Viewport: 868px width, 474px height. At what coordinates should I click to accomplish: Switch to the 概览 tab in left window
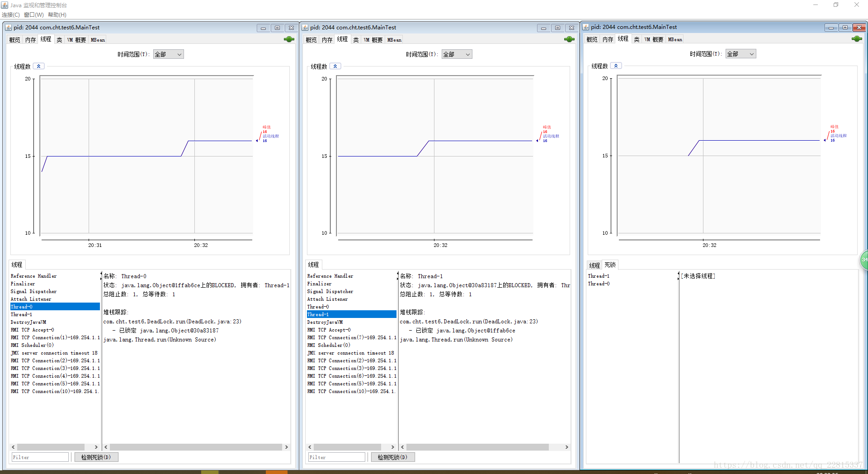(15, 40)
